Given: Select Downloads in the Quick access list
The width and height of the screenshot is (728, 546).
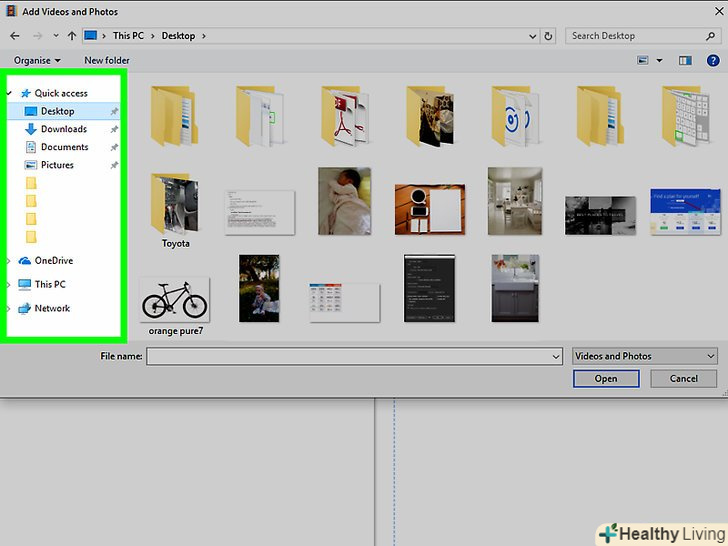Looking at the screenshot, I should coord(63,129).
